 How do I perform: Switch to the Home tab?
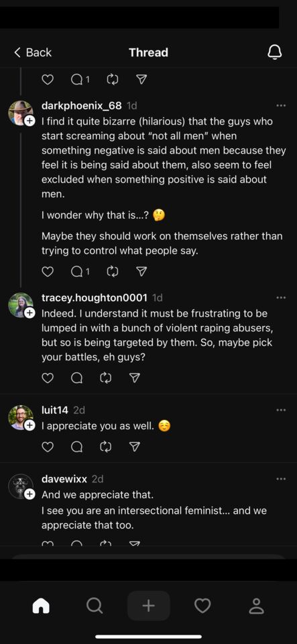point(41,606)
